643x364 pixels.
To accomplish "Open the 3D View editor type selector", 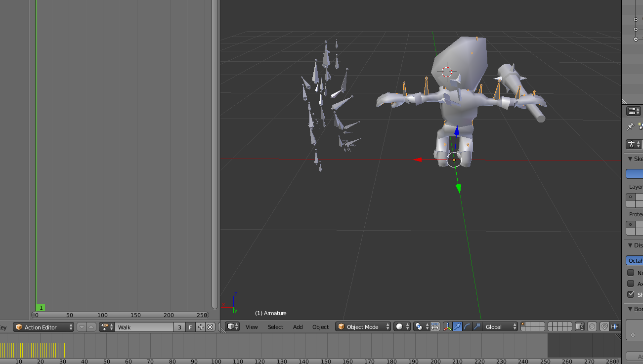I will [232, 326].
